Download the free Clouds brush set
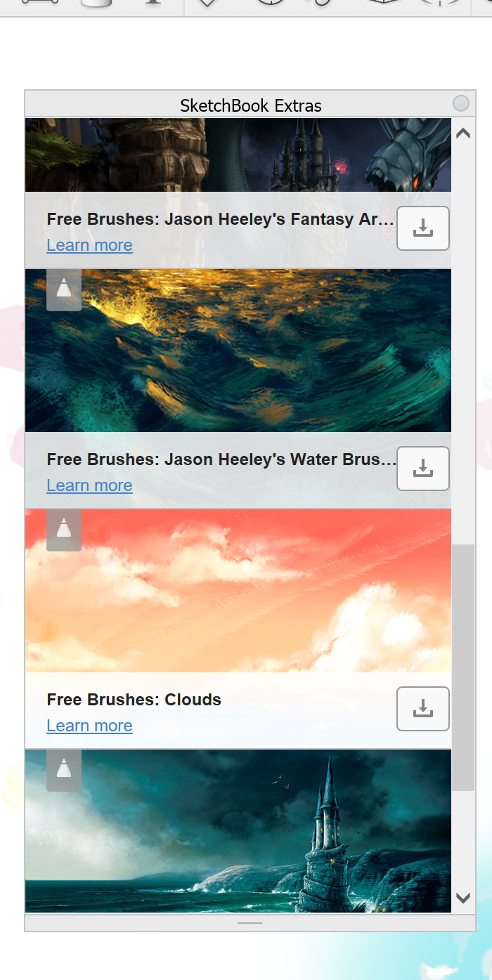 tap(423, 709)
